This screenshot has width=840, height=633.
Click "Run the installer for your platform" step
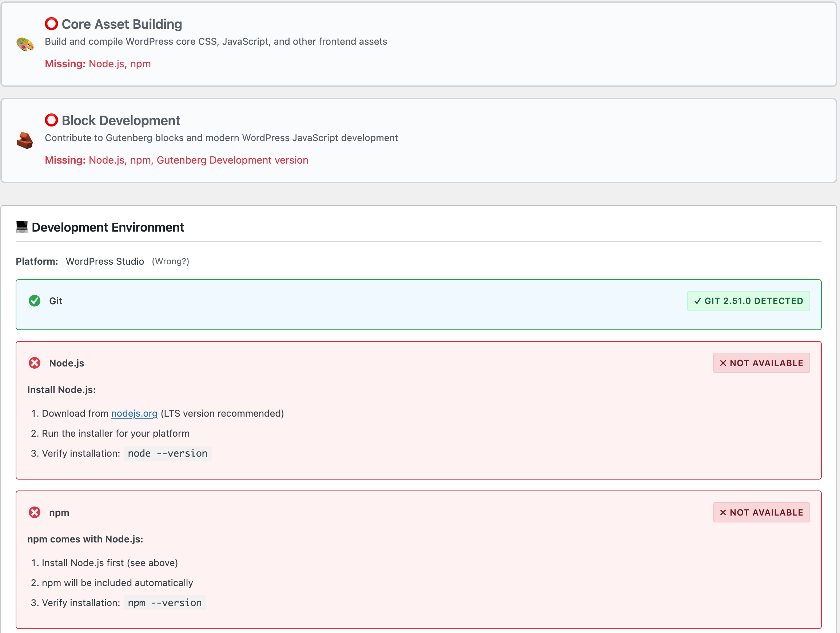pos(115,433)
